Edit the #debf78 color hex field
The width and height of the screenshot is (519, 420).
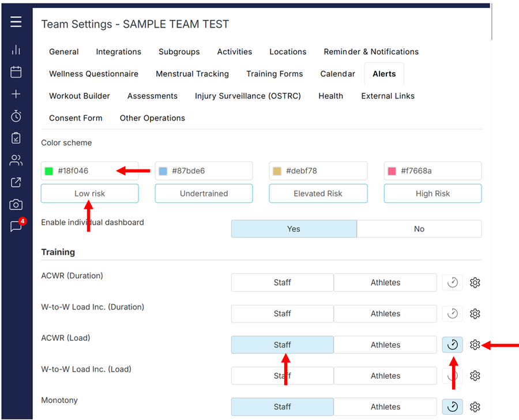(318, 171)
